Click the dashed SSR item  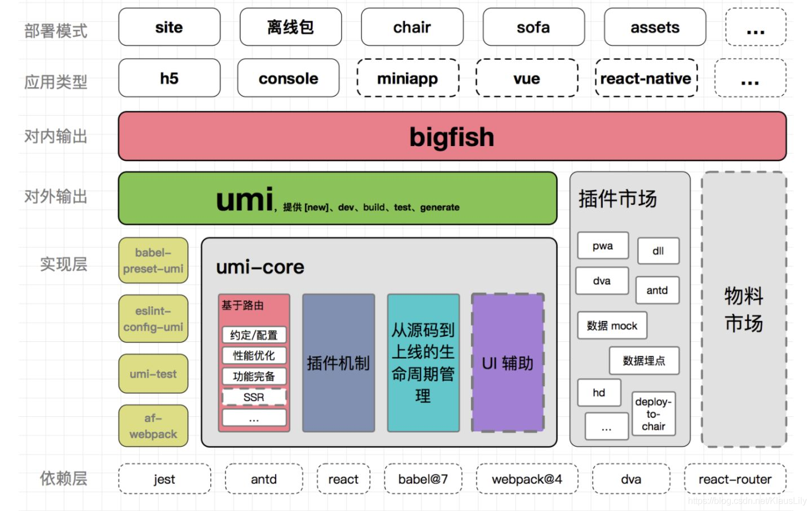(x=254, y=397)
